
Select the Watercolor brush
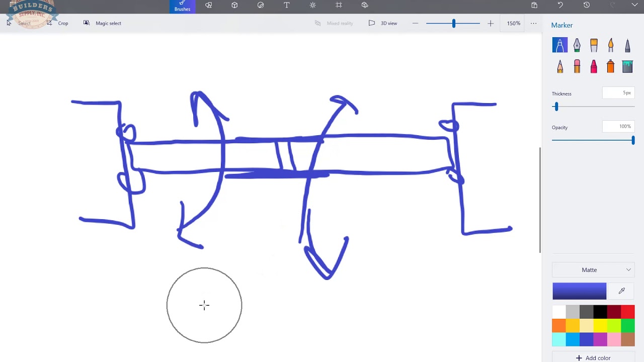click(611, 45)
